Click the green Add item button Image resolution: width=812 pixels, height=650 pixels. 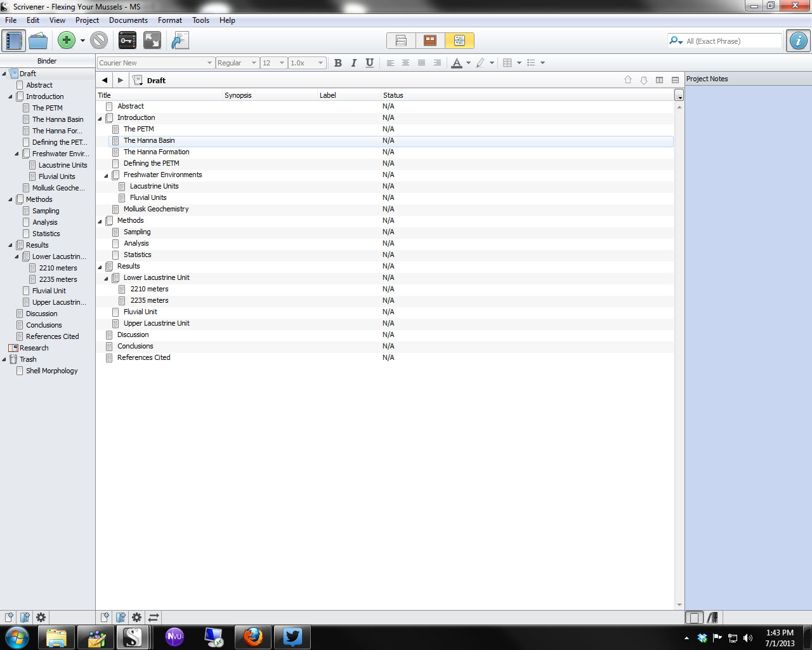(x=66, y=41)
